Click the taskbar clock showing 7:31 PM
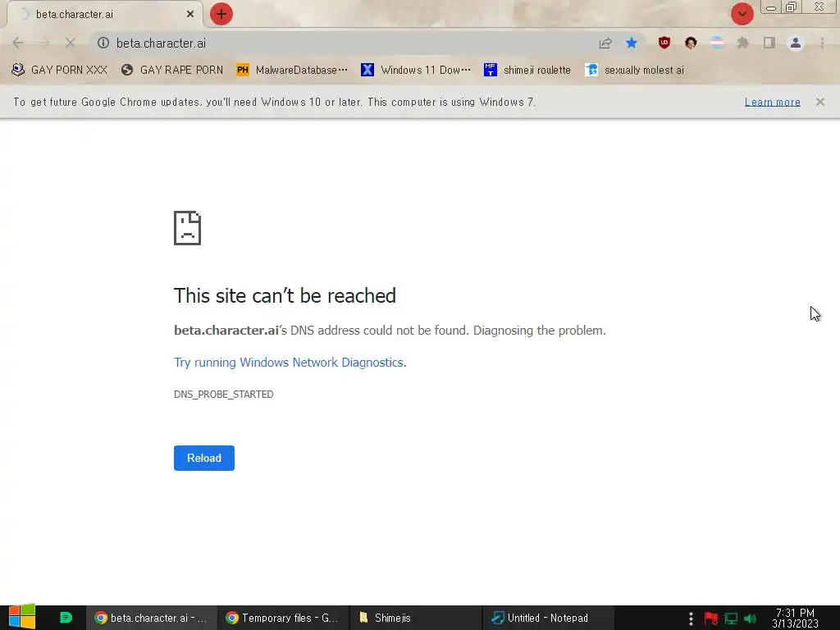The image size is (840, 630). click(796, 619)
